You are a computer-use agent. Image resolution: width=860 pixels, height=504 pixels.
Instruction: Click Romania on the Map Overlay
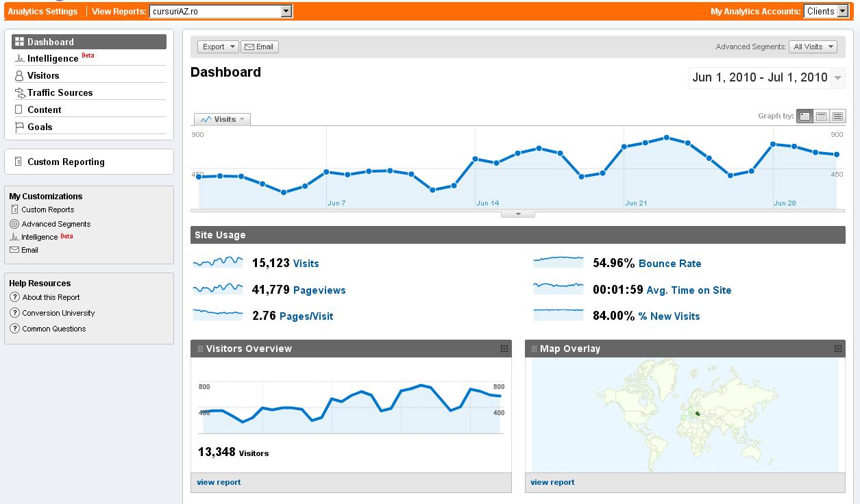(x=698, y=413)
